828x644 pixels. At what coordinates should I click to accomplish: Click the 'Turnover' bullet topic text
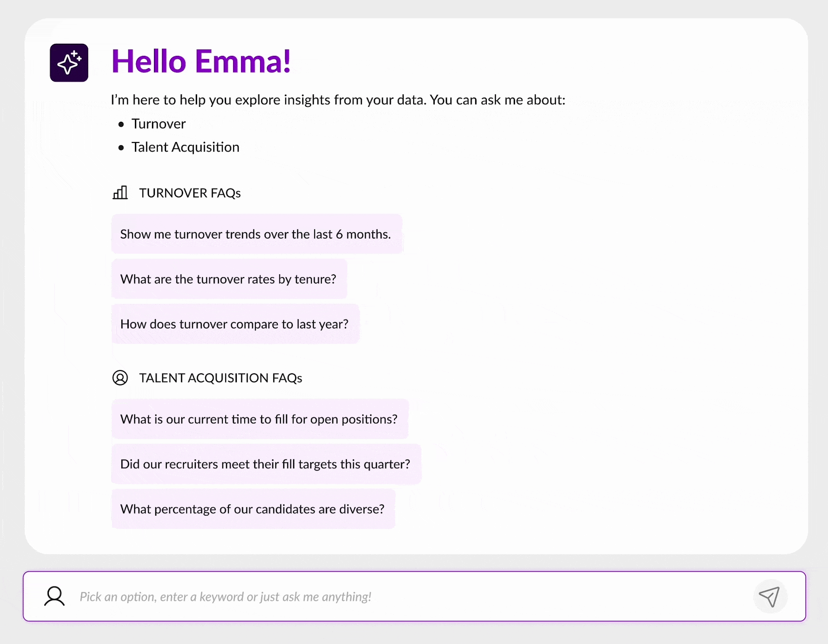pyautogui.click(x=159, y=124)
